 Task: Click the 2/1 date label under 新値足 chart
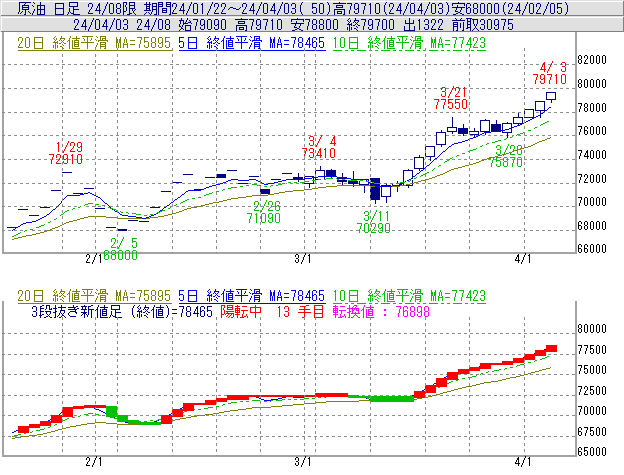click(x=94, y=462)
